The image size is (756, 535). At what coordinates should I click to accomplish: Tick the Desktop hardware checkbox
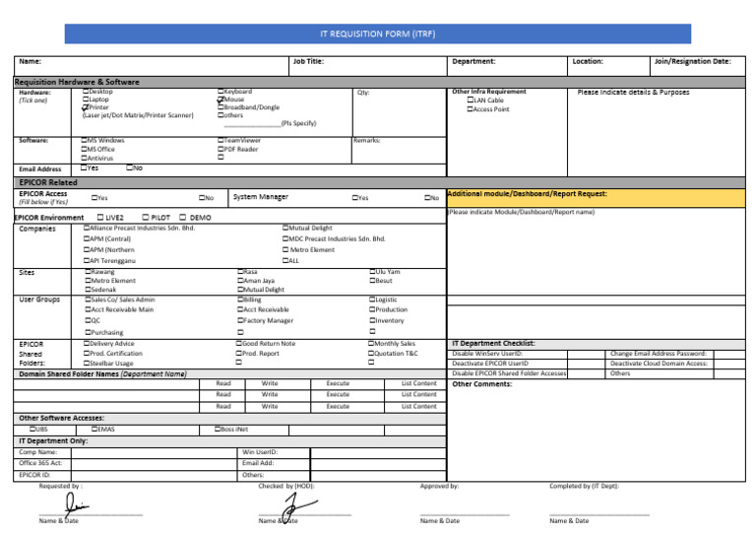pos(86,92)
